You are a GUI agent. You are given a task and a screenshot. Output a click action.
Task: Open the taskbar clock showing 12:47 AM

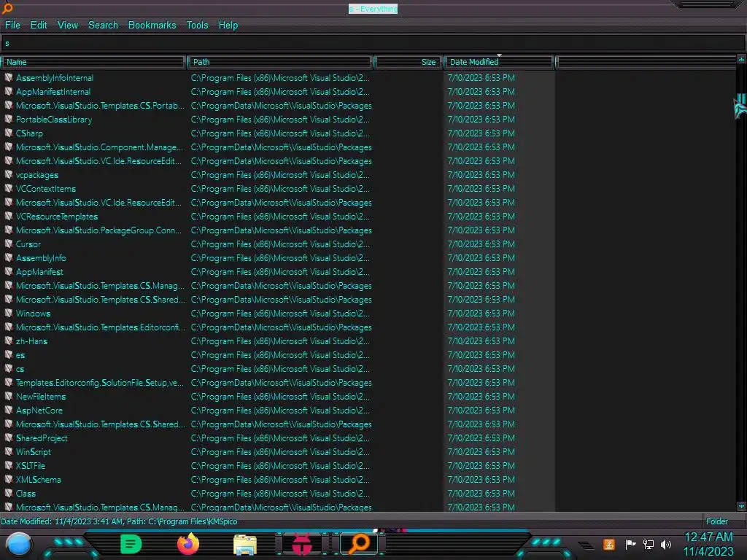click(x=708, y=544)
